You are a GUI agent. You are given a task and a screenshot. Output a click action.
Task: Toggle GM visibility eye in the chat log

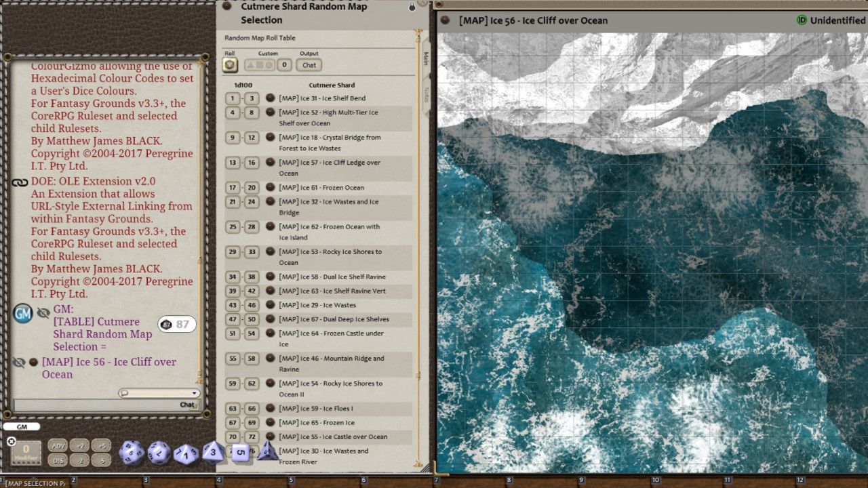(x=42, y=312)
